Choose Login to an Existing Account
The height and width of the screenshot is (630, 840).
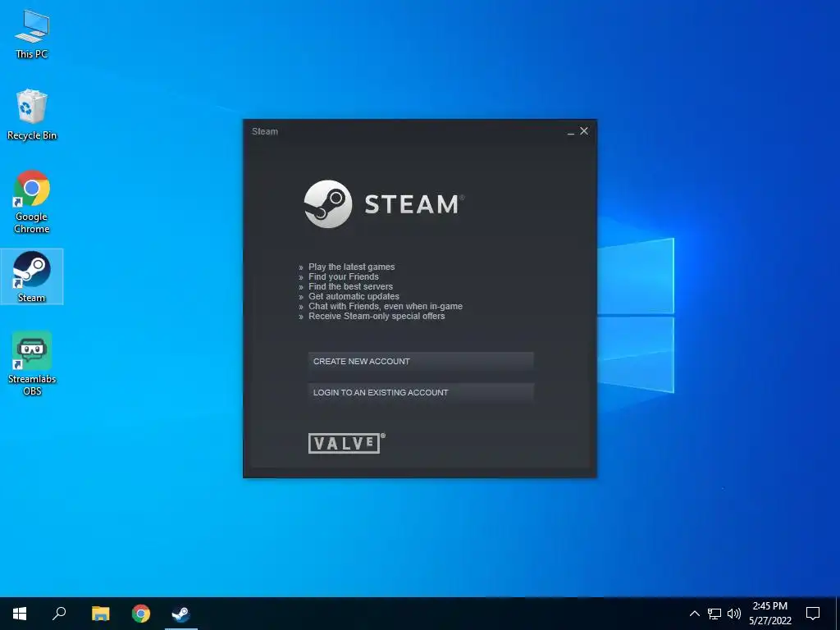[421, 393]
